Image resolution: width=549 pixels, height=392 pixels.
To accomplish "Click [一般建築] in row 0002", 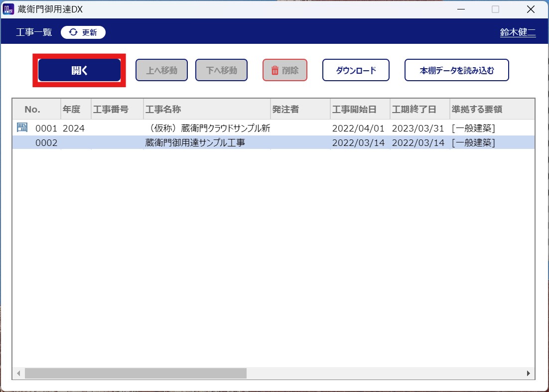I will click(x=473, y=143).
